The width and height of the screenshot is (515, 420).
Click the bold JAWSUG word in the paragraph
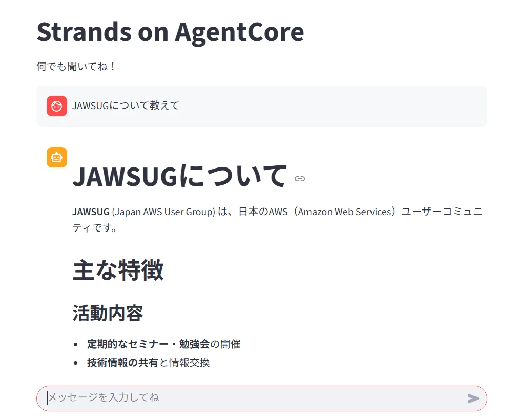click(x=91, y=212)
